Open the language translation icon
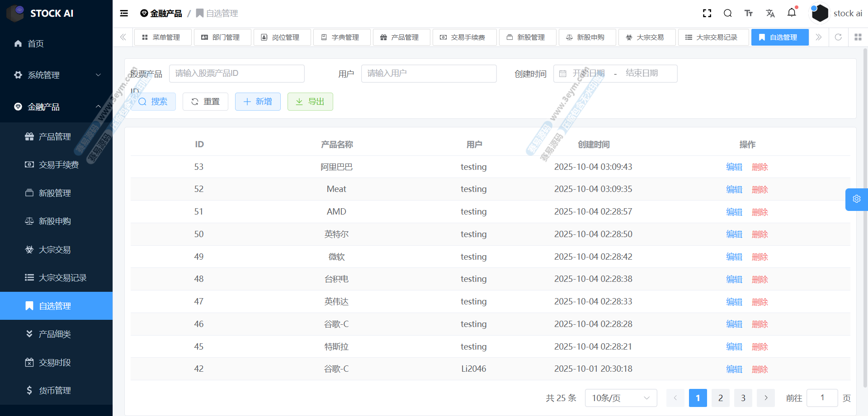 [x=770, y=14]
